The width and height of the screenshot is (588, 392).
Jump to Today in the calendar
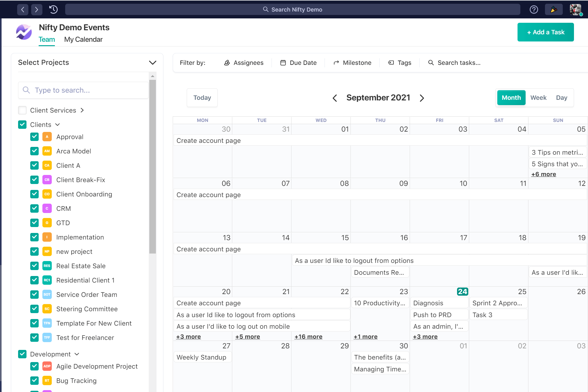click(x=202, y=98)
